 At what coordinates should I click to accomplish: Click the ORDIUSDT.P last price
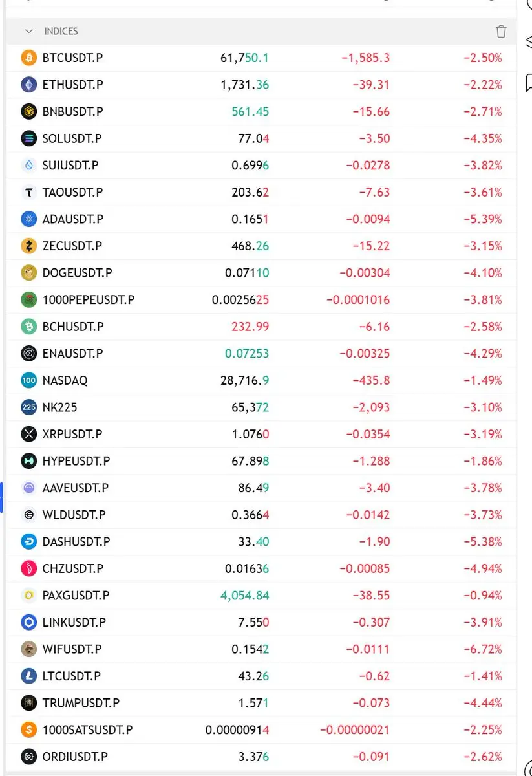click(x=255, y=757)
